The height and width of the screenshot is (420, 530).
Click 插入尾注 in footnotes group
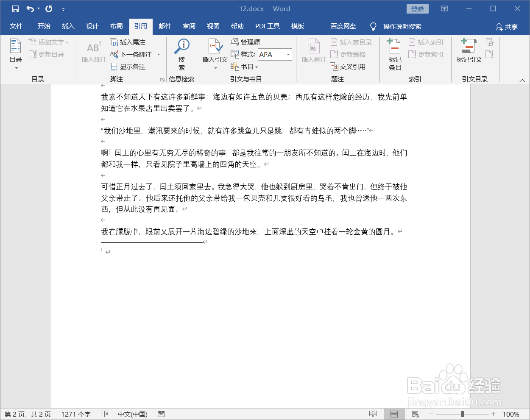(128, 42)
